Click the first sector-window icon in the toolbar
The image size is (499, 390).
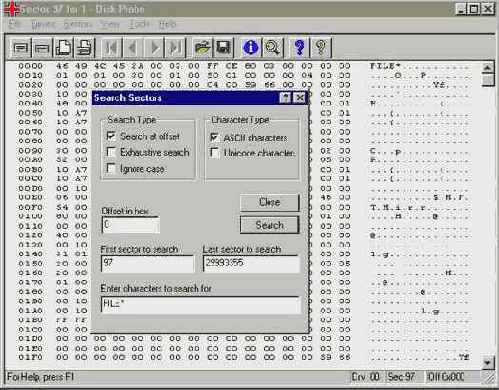click(x=21, y=48)
